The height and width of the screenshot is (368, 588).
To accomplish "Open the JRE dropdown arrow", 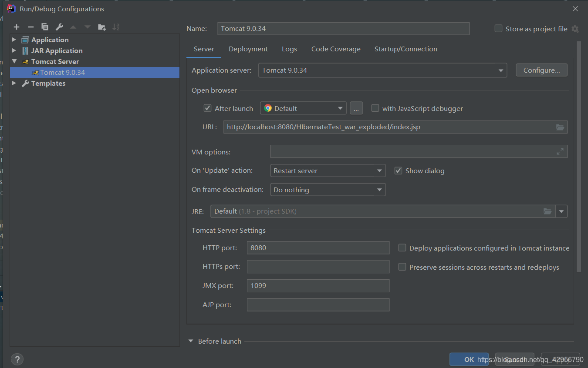I will (x=561, y=211).
